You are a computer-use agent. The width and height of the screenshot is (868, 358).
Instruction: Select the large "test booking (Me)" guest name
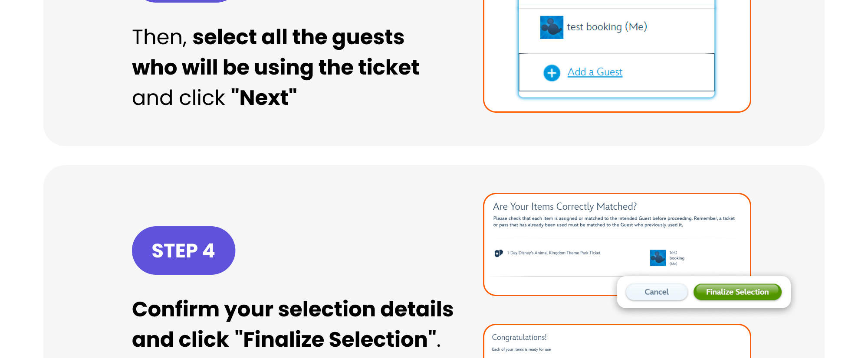point(607,27)
